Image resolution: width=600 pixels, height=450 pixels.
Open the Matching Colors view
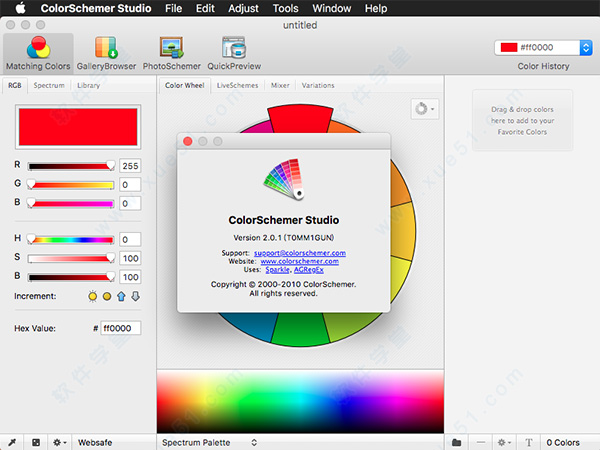pos(38,53)
